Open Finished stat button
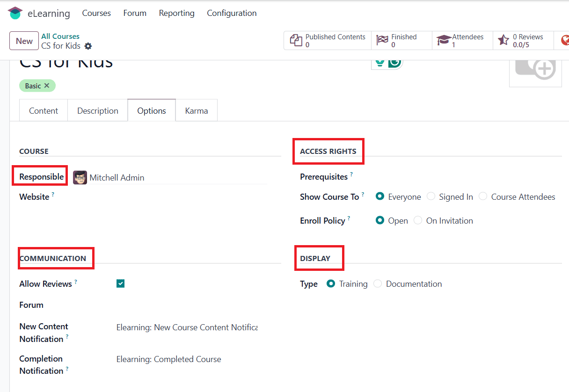Image resolution: width=569 pixels, height=392 pixels. click(x=402, y=41)
